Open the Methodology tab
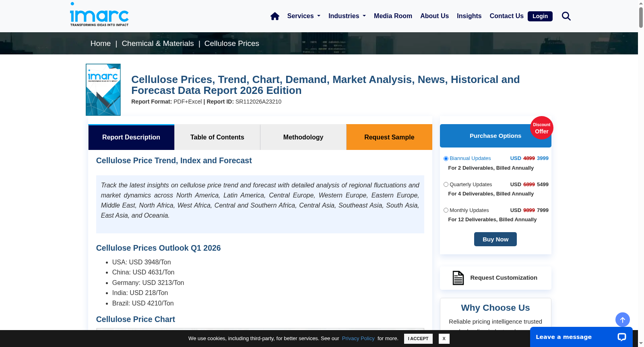Image resolution: width=644 pixels, height=347 pixels. coord(303,137)
